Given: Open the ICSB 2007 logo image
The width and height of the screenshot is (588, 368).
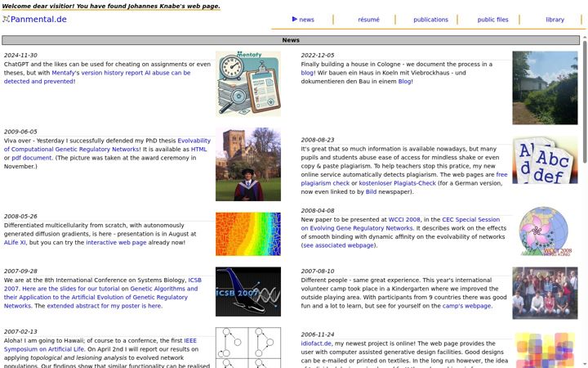Looking at the screenshot, I should coord(248,292).
